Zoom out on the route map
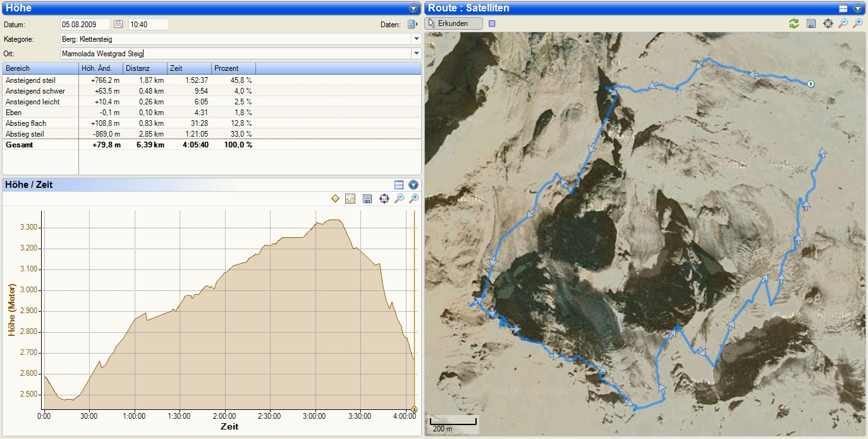 [843, 23]
